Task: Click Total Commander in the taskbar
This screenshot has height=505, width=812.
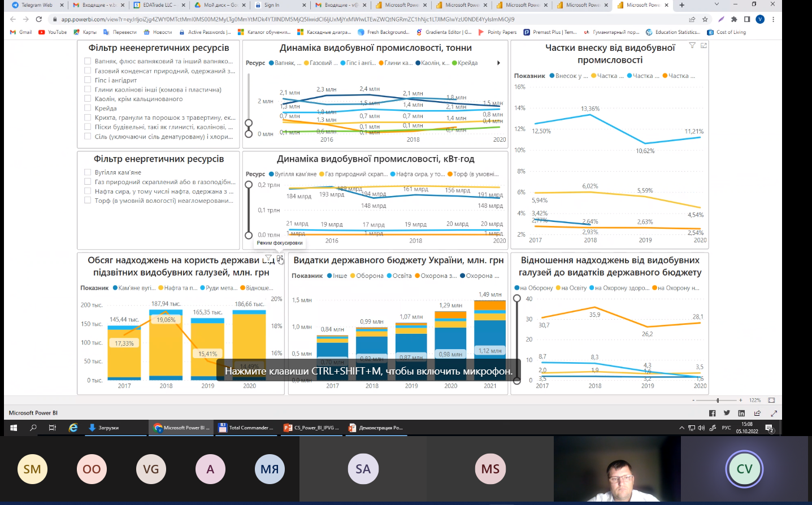Action: click(246, 428)
